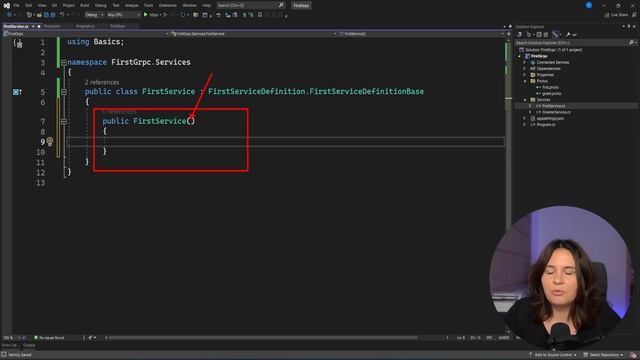Click the Undo toolbar icon

pos(62,15)
